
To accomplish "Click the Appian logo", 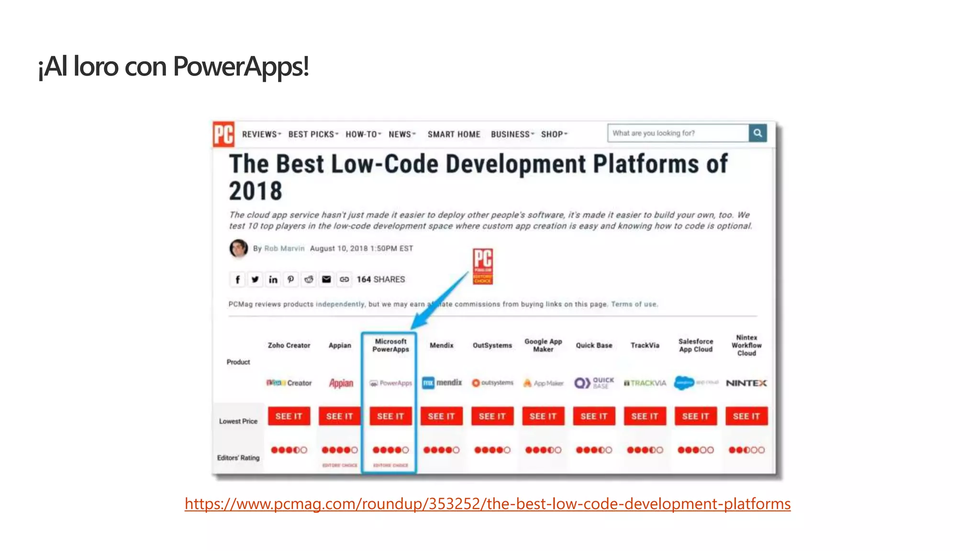I will pos(341,383).
